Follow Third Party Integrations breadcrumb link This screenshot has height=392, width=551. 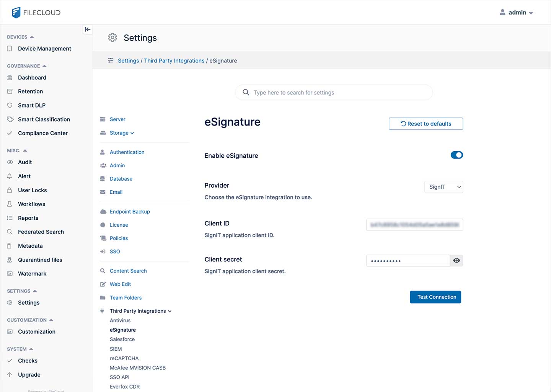click(x=174, y=60)
